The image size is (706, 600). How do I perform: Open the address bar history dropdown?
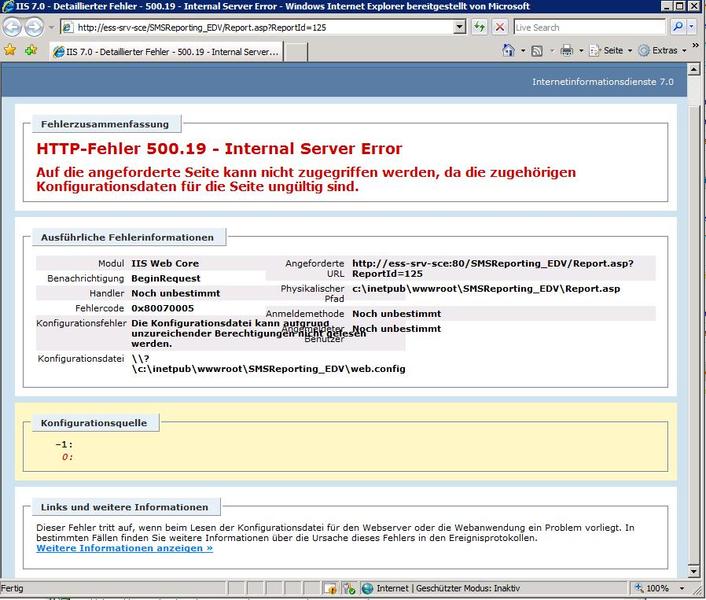tap(459, 27)
